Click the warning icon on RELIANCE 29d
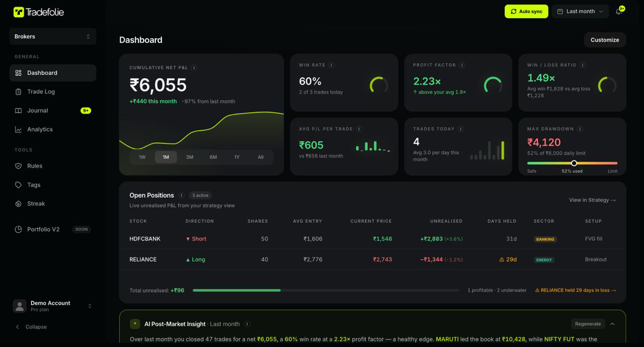 click(502, 259)
